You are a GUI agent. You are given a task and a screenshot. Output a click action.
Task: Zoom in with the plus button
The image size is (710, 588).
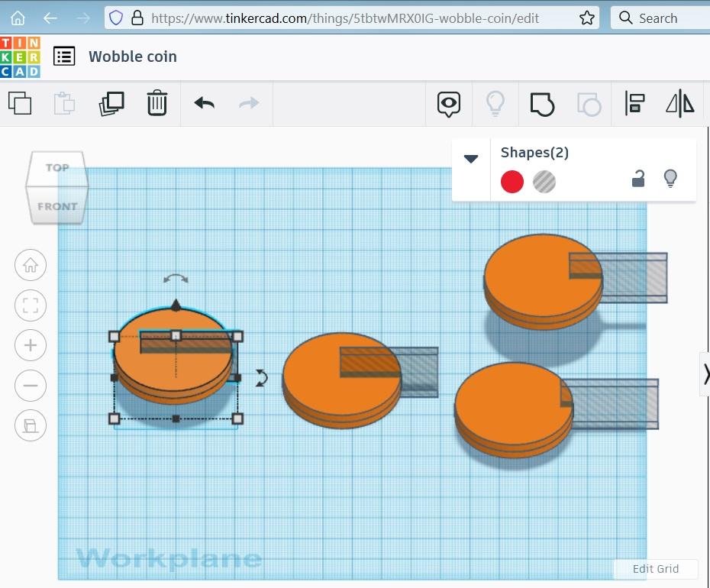(x=31, y=345)
